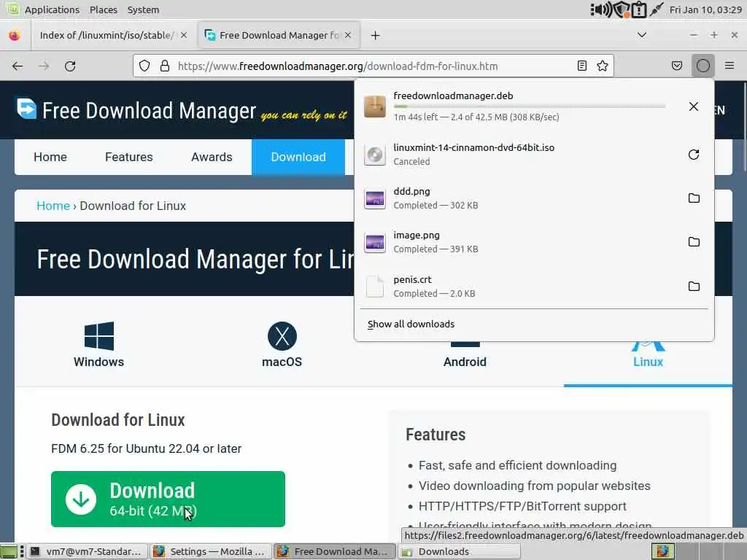Viewport: 747px width, 560px height.
Task: Open the clock showing Fri Jan 10
Action: tap(705, 9)
